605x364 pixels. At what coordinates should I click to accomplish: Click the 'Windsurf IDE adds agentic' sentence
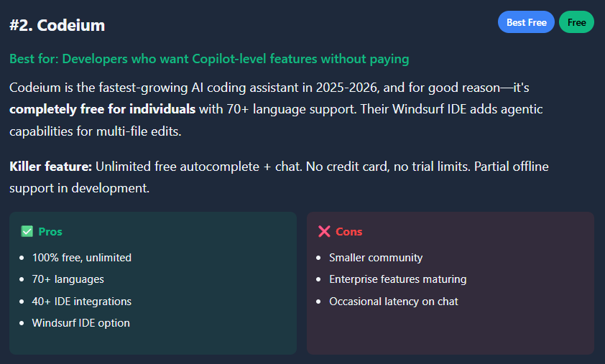point(453,110)
